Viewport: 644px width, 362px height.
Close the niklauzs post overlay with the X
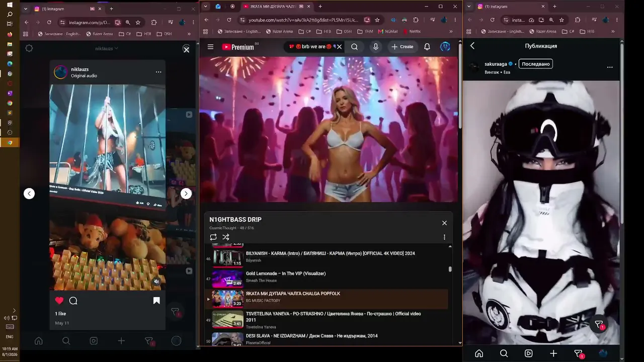(186, 49)
